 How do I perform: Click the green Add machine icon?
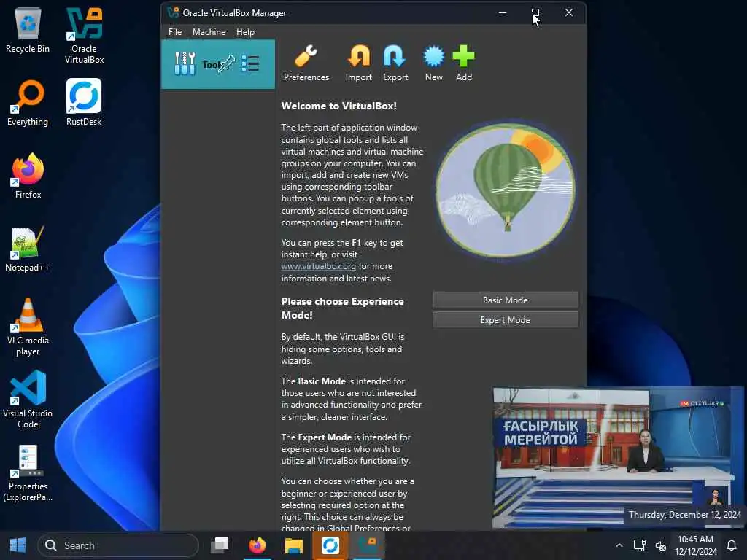point(463,63)
